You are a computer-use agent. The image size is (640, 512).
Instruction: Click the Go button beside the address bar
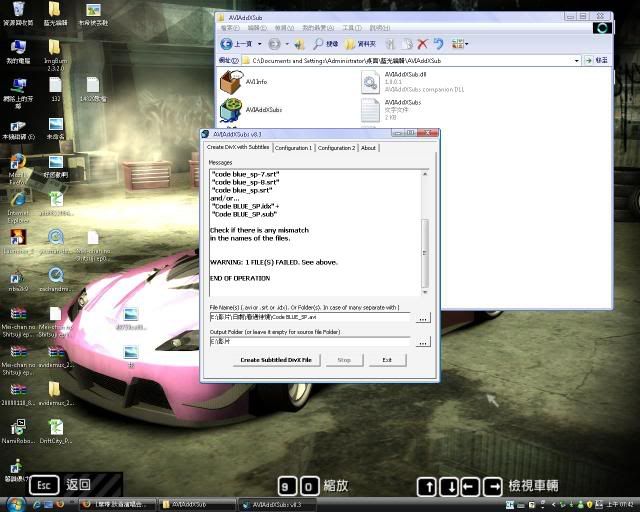point(596,60)
